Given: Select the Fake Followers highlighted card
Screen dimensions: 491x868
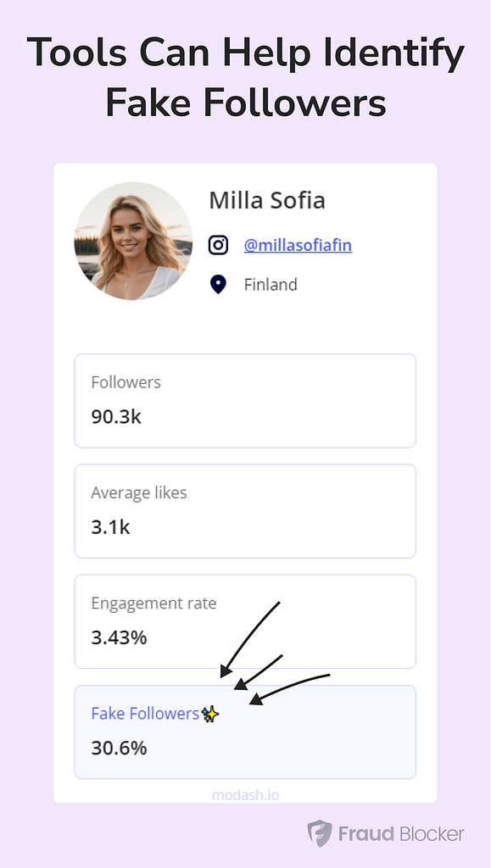Looking at the screenshot, I should tap(245, 732).
